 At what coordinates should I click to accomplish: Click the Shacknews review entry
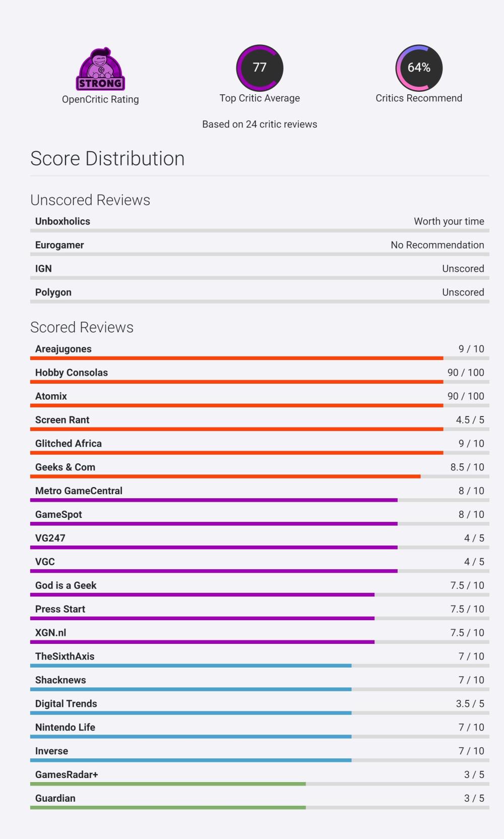[60, 680]
